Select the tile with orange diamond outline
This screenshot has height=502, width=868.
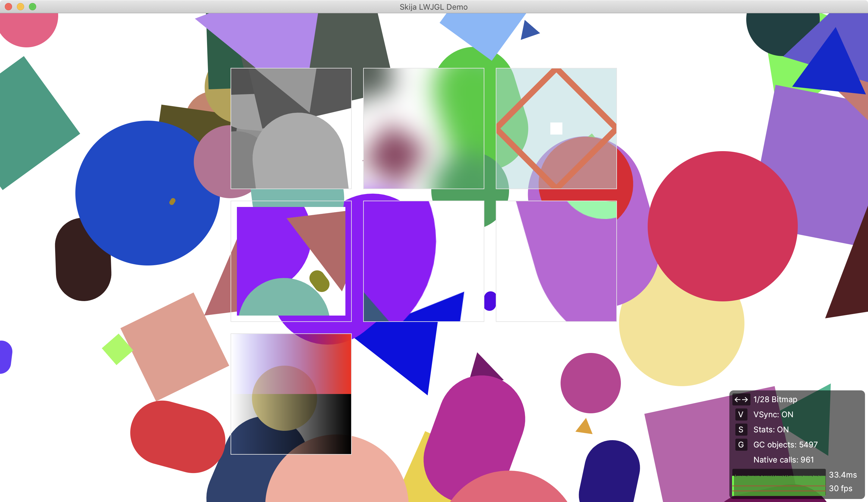point(556,103)
